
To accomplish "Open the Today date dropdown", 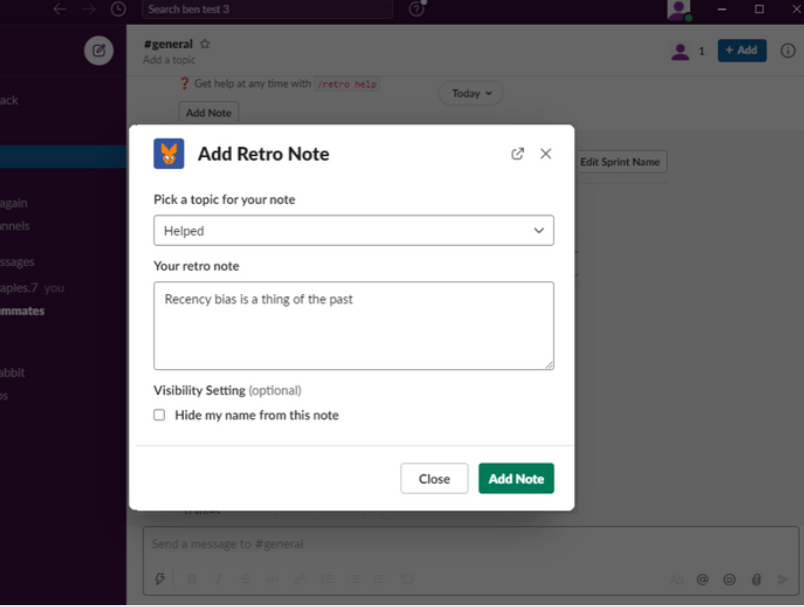I will tap(471, 93).
